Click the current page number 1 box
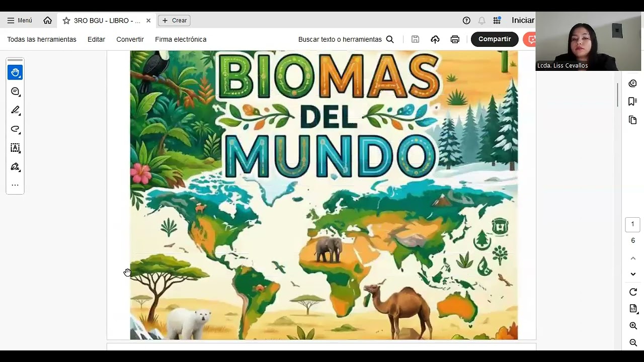Image resolution: width=644 pixels, height=362 pixels. (633, 224)
